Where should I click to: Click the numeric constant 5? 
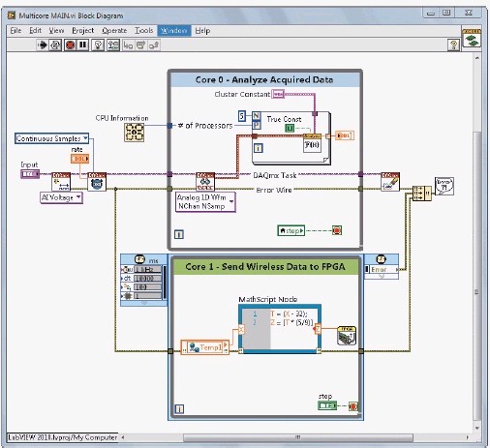pyautogui.click(x=242, y=116)
